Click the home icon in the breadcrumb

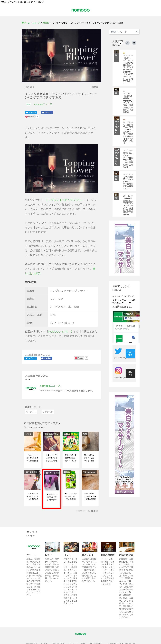coord(22,23)
